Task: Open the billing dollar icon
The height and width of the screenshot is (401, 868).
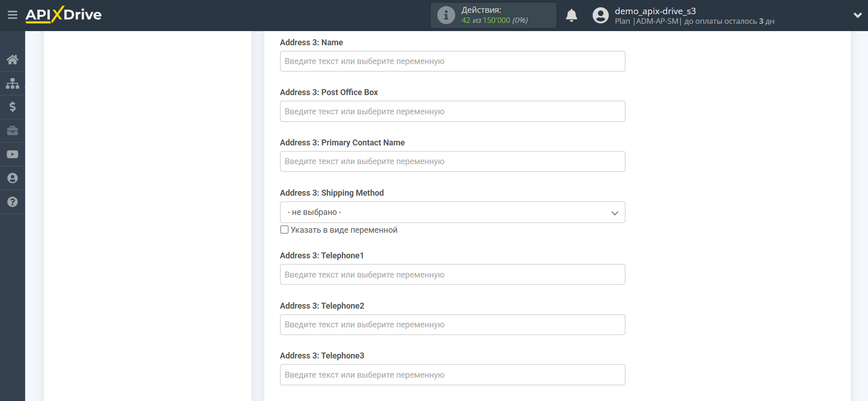Action: point(12,107)
